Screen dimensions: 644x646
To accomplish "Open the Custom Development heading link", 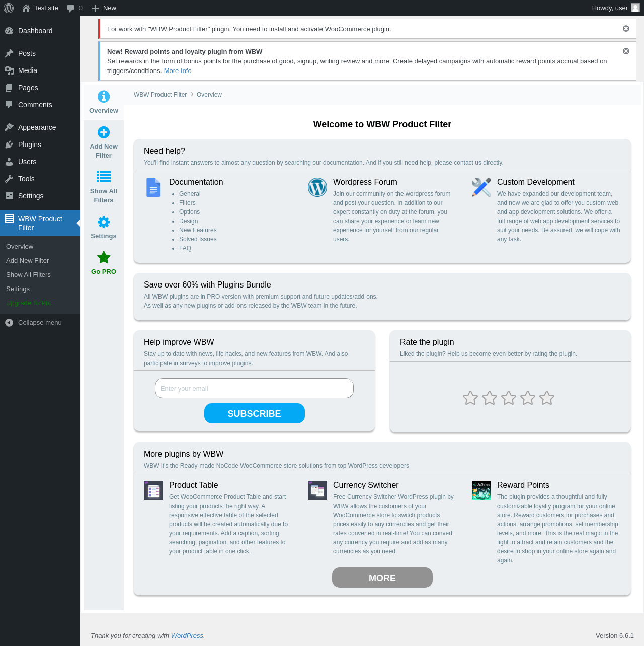I will 536,182.
